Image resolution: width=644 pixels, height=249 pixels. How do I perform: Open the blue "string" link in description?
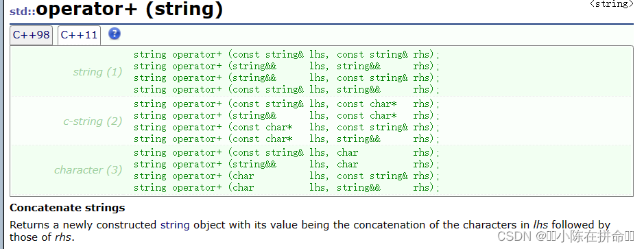click(175, 225)
